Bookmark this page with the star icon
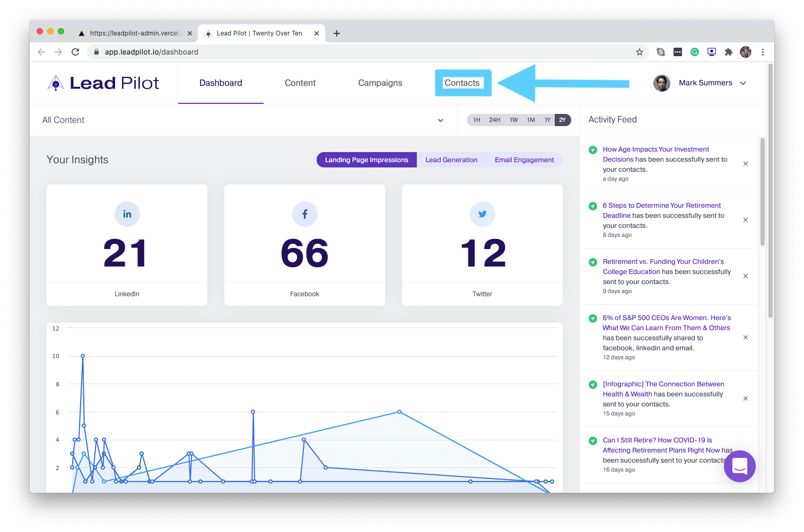 pos(640,52)
